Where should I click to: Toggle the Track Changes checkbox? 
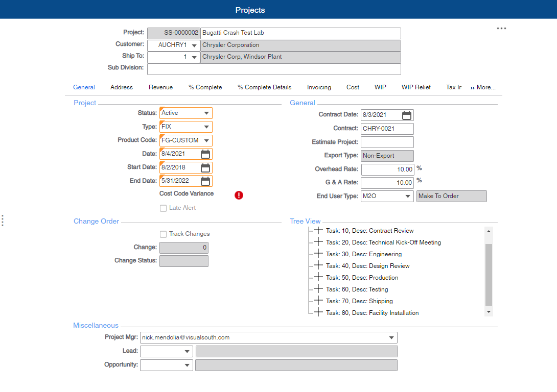(163, 233)
